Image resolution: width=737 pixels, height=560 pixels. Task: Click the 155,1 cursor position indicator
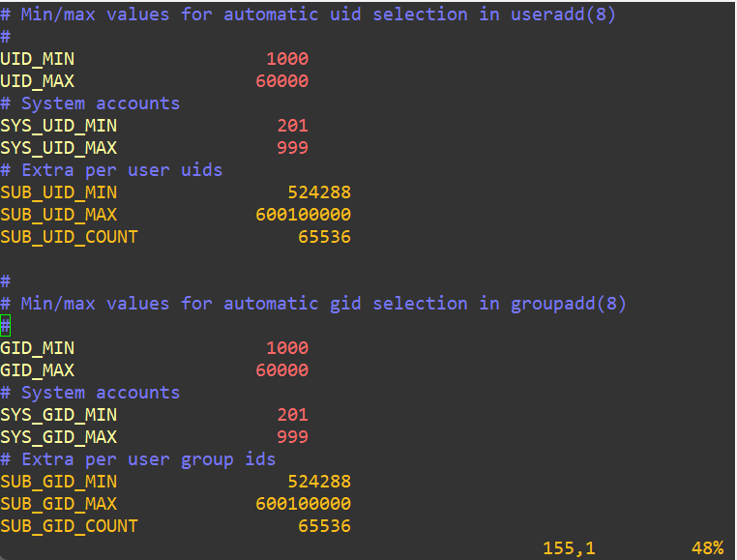click(569, 548)
